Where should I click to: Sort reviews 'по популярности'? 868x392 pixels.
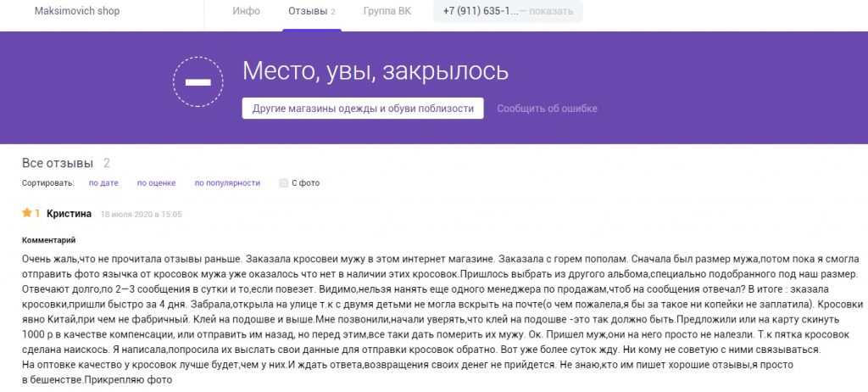[227, 183]
